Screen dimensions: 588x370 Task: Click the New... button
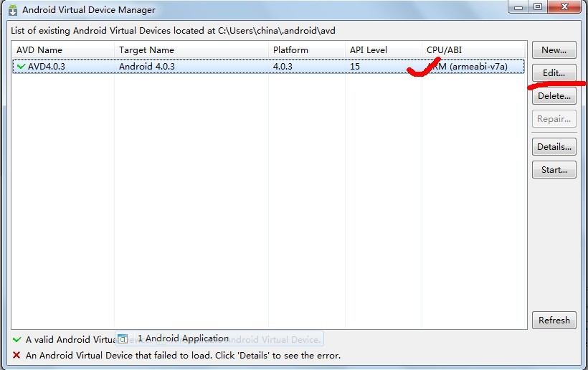pyautogui.click(x=554, y=50)
